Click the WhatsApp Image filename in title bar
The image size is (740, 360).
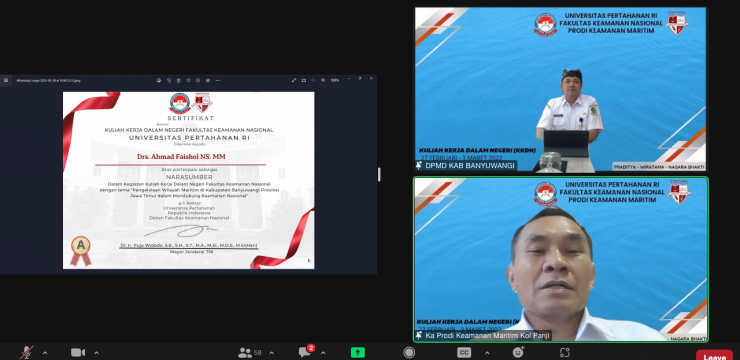coord(48,80)
